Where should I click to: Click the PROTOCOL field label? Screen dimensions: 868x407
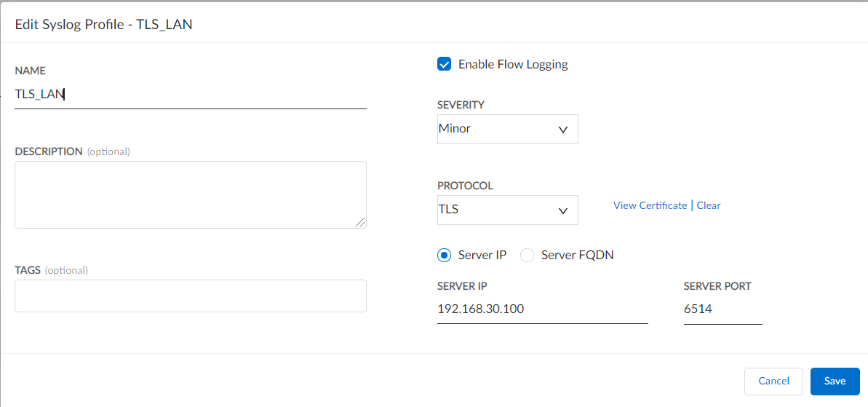coord(465,186)
